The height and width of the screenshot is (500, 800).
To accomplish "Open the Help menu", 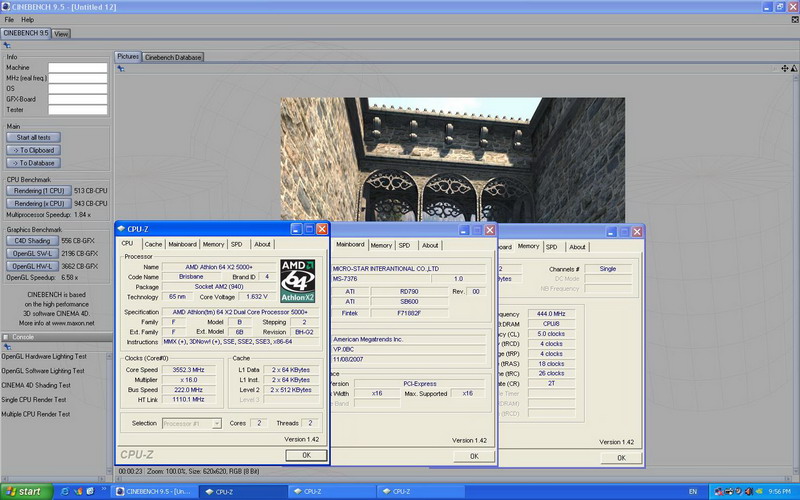I will pyautogui.click(x=27, y=19).
